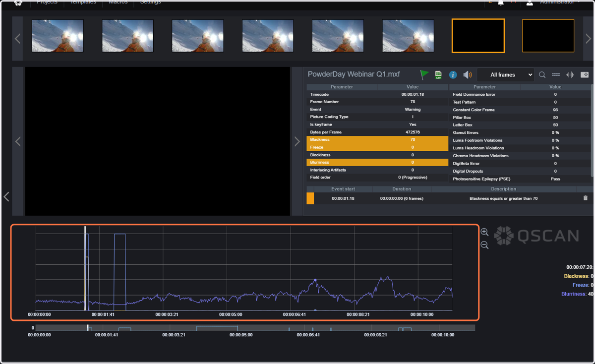
Task: Zoom in on the graph
Action: pos(484,232)
